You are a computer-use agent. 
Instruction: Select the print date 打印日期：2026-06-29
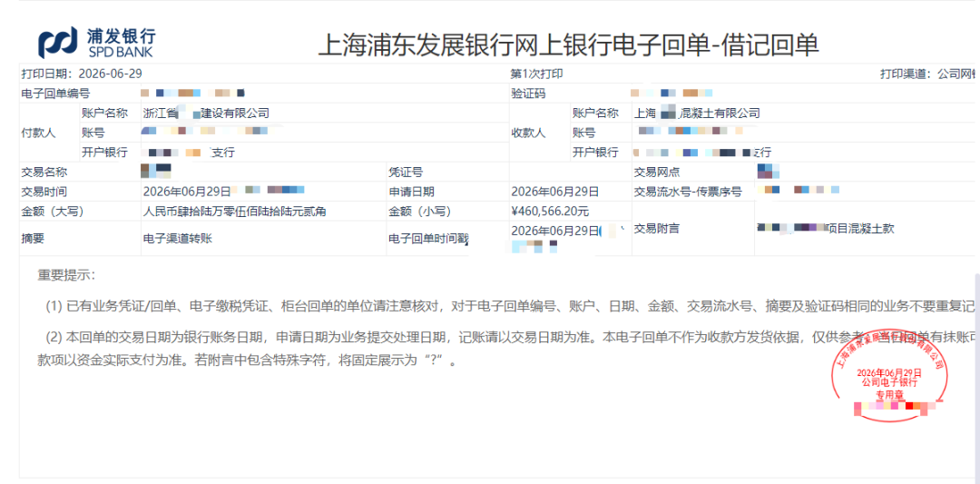(82, 74)
